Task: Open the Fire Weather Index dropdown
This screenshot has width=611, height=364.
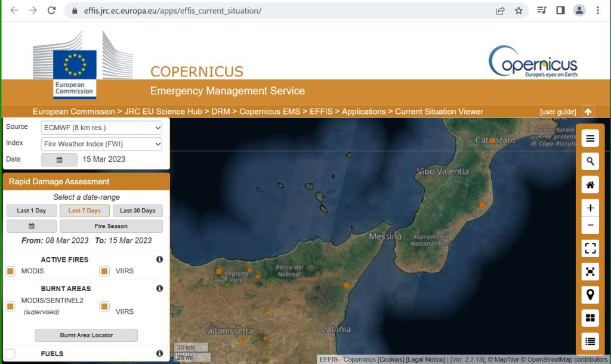Action: 102,144
